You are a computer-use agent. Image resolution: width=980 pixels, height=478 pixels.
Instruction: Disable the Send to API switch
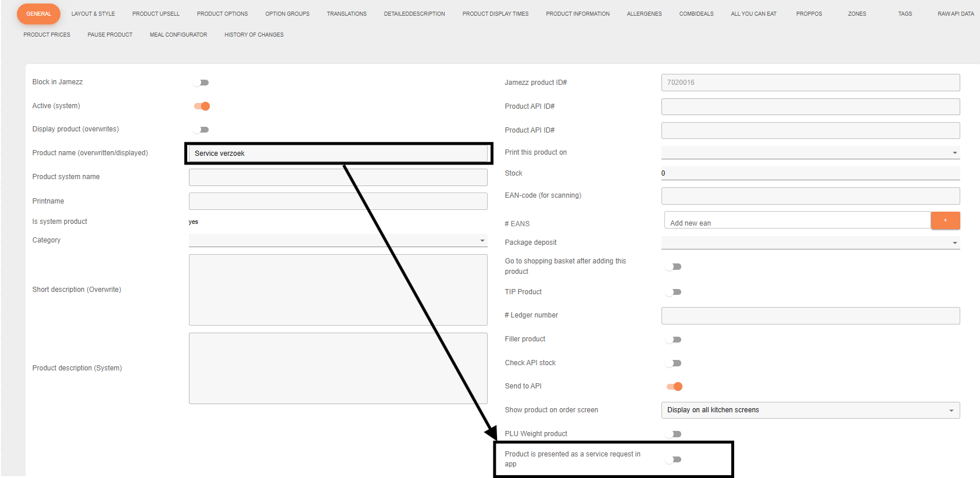click(674, 387)
